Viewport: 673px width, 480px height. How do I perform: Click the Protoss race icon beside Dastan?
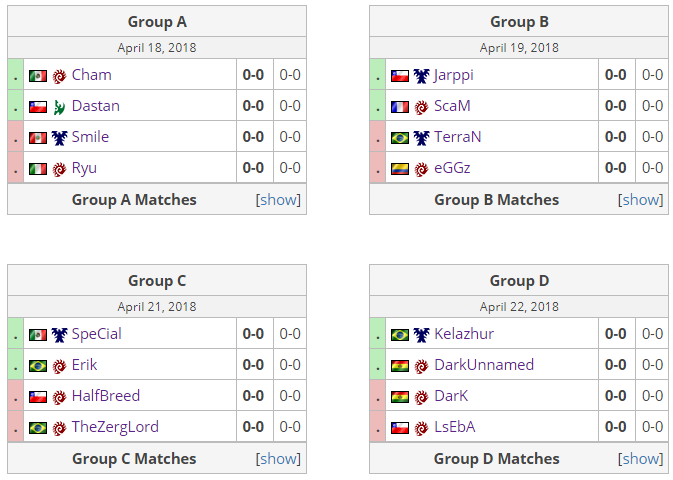click(59, 106)
